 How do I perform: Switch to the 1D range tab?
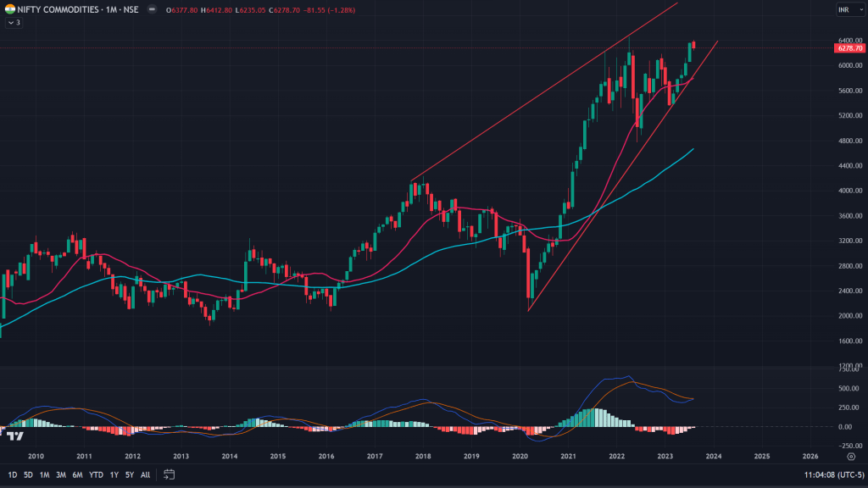[12, 475]
